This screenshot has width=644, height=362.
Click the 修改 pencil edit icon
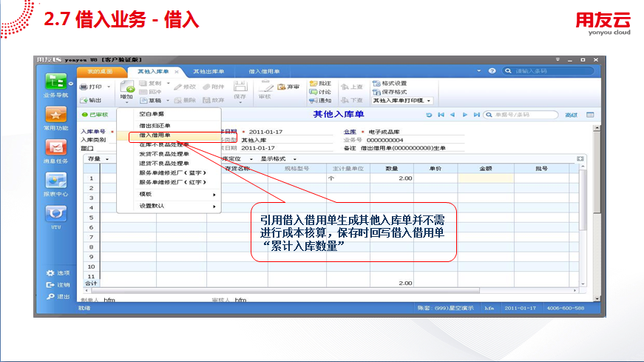click(x=177, y=87)
